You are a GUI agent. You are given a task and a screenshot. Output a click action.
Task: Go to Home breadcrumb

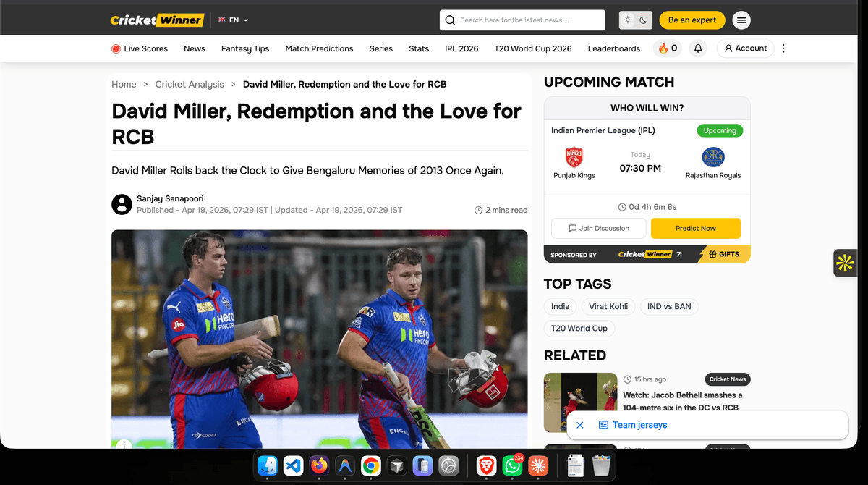pyautogui.click(x=124, y=84)
